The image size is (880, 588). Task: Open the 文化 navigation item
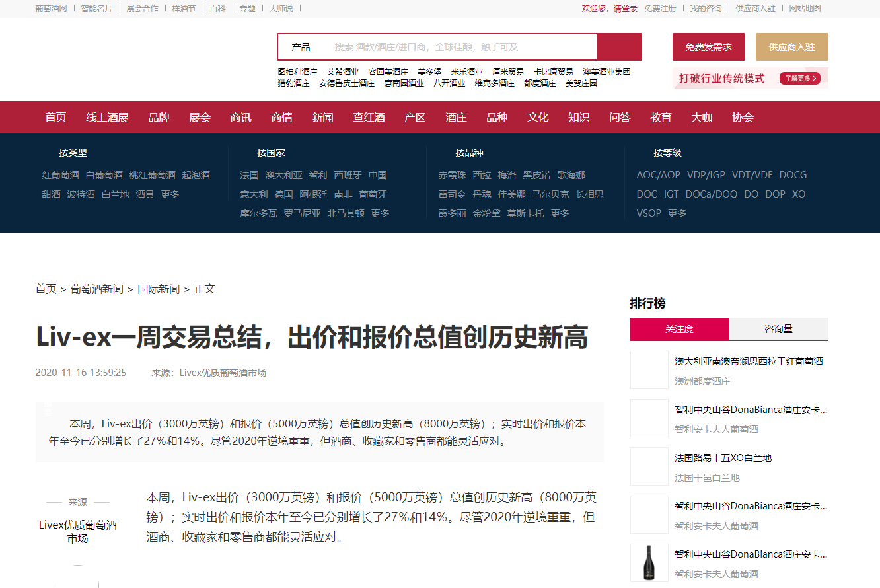pyautogui.click(x=538, y=117)
